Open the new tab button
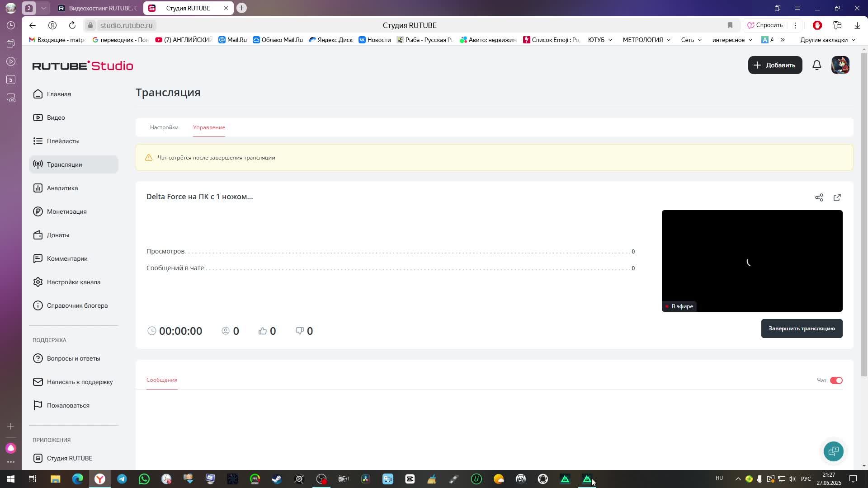Screen dimensions: 868x488 click(x=241, y=8)
